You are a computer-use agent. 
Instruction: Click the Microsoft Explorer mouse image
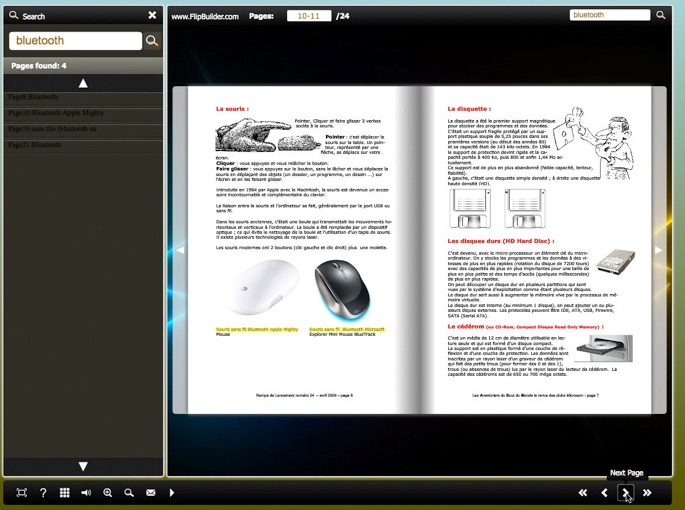pos(342,290)
